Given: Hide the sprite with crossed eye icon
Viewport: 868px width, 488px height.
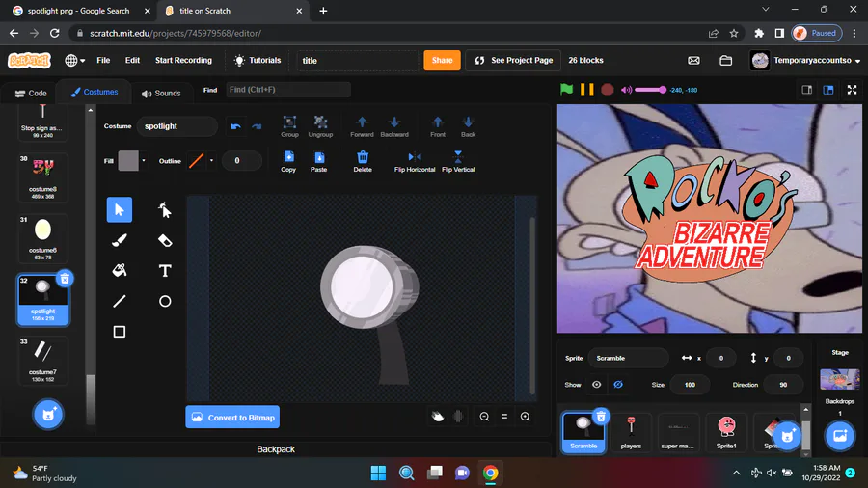Looking at the screenshot, I should coord(618,385).
